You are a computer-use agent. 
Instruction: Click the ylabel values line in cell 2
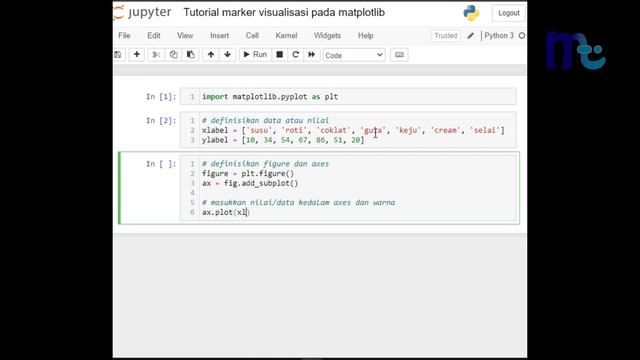pyautogui.click(x=283, y=140)
